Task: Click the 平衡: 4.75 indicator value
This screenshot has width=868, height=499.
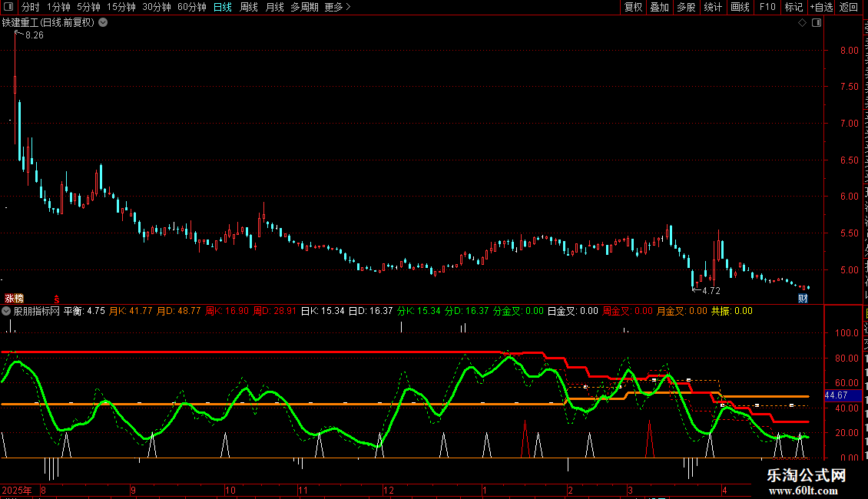Action: [84, 311]
